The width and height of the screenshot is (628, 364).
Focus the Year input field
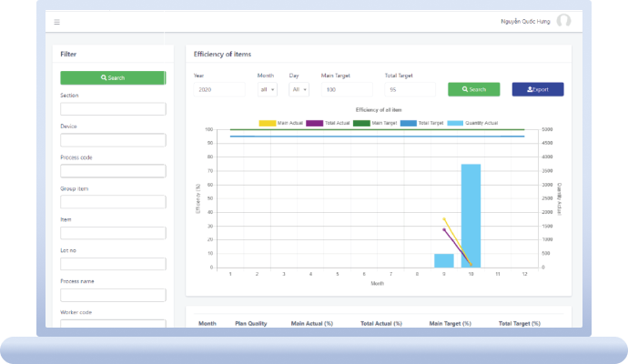[219, 89]
